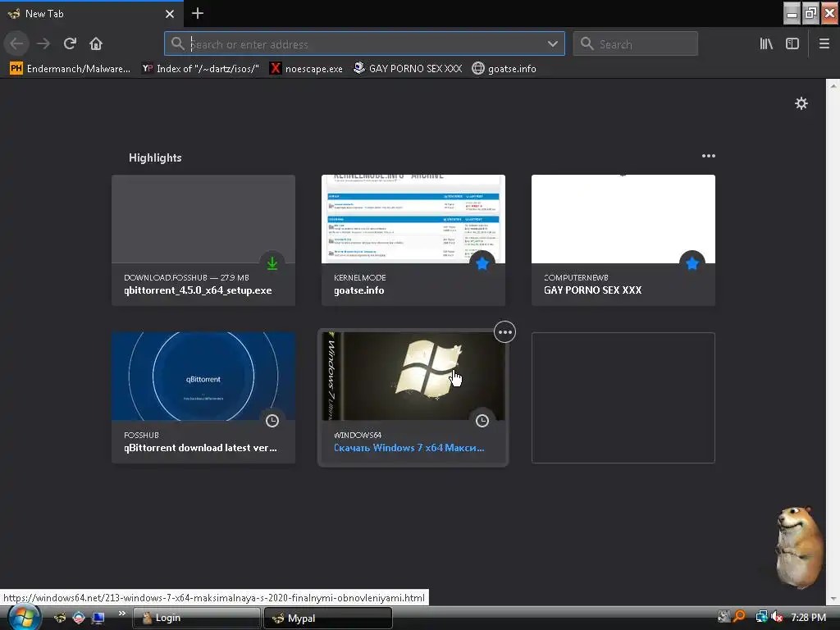
Task: Click the muted volume tray icon
Action: [777, 617]
